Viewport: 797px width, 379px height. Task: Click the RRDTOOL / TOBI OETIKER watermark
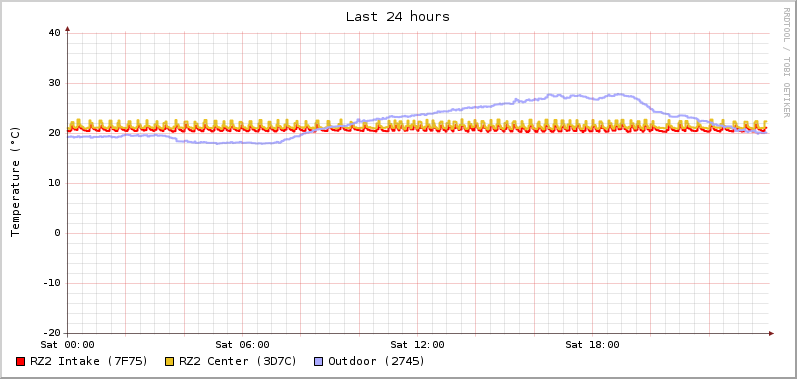(x=786, y=62)
